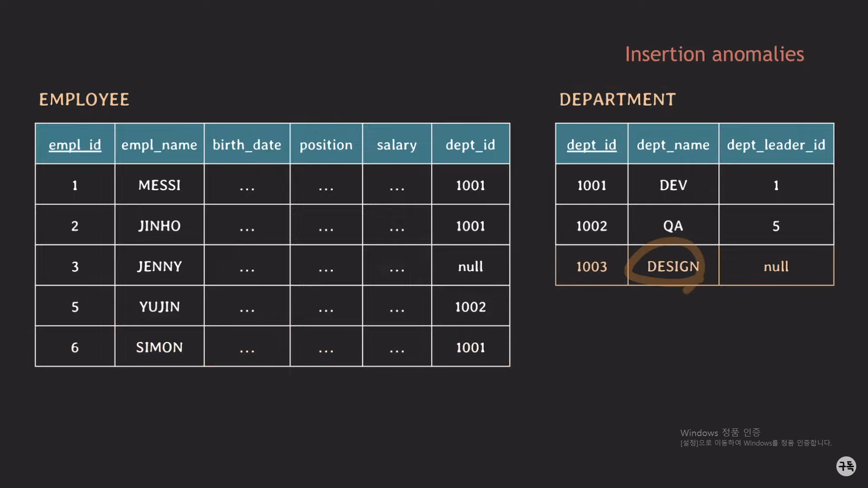
Task: Click the Insertion anomalies title
Action: [x=714, y=54]
